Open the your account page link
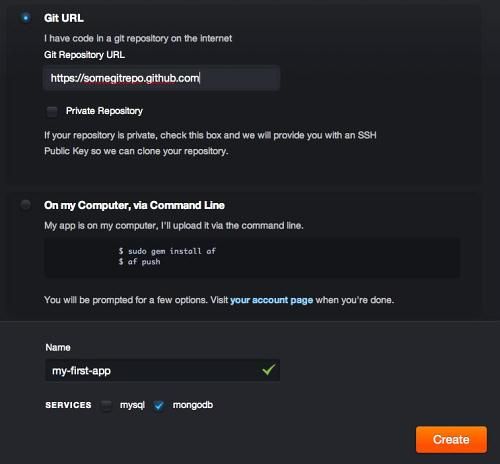Viewport: 500px width, 464px height. [272, 300]
